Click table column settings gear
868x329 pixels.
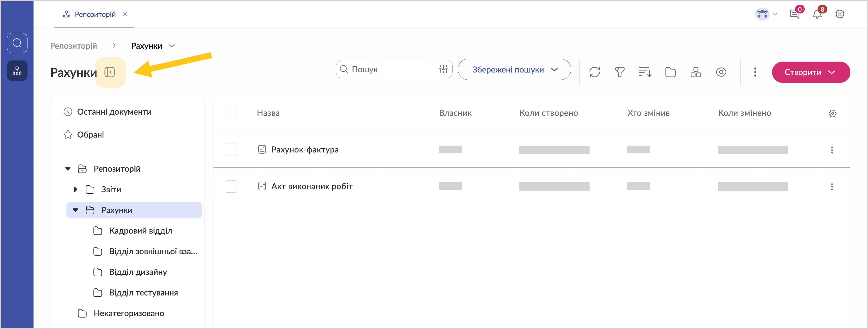(x=832, y=113)
